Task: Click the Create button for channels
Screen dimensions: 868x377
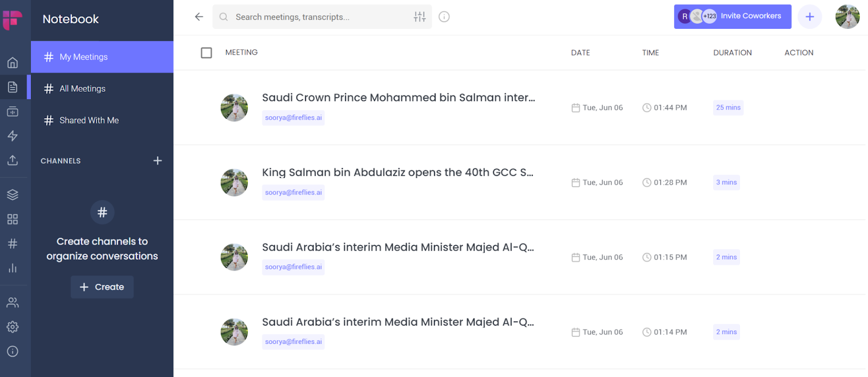Action: [102, 287]
